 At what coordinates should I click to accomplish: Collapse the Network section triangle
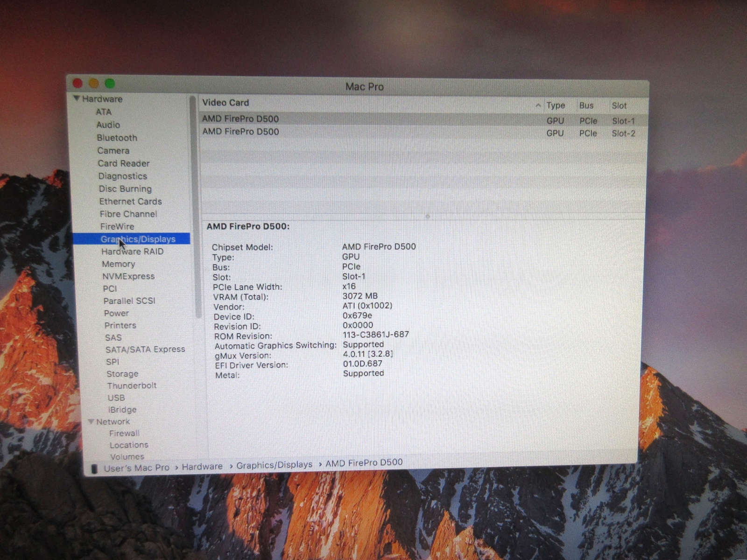pyautogui.click(x=91, y=421)
